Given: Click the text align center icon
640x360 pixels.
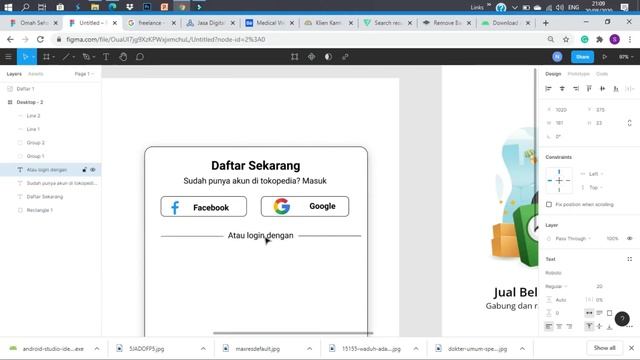Looking at the screenshot, I should pos(559,326).
